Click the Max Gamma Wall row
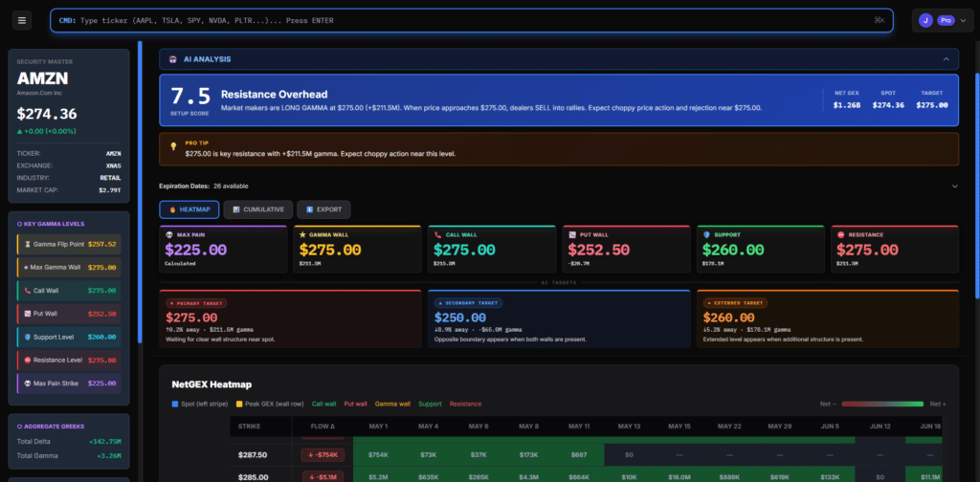The image size is (980, 482). [x=69, y=267]
